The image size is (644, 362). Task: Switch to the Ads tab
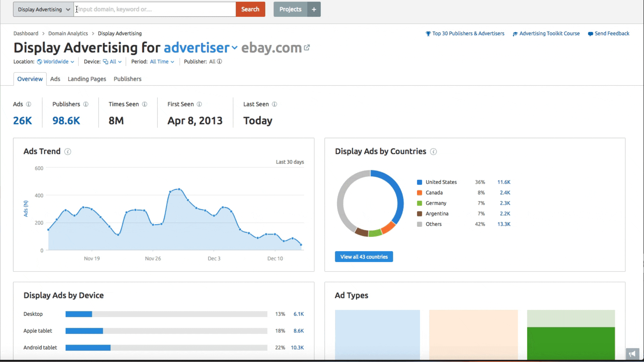coord(55,79)
